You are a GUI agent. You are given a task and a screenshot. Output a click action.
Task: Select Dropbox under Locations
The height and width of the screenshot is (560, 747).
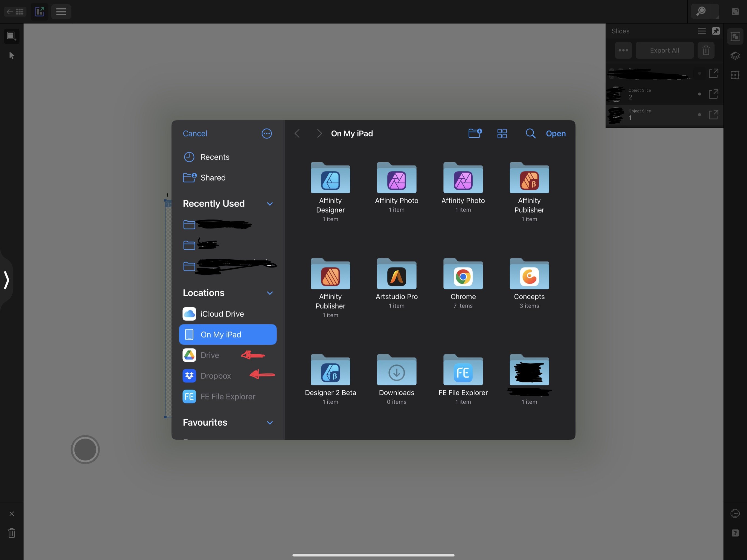[x=216, y=376]
